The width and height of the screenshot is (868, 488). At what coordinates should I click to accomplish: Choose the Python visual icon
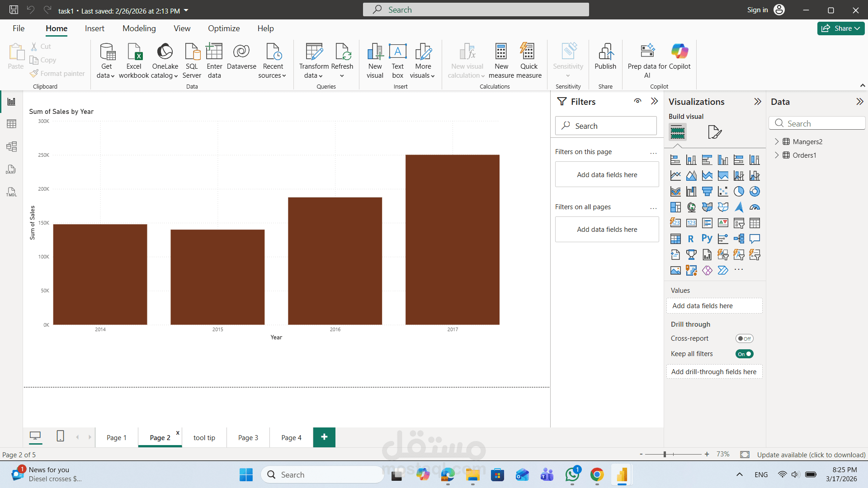pos(707,239)
